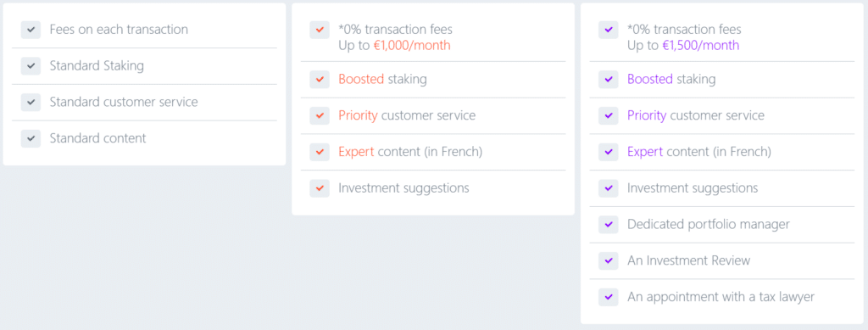
Task: Click the orange €1,000/month text
Action: 412,46
